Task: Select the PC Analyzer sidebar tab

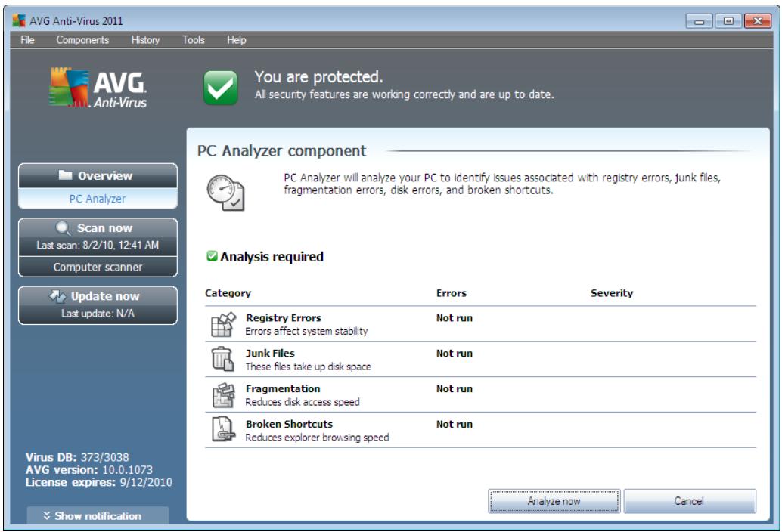Action: click(98, 199)
